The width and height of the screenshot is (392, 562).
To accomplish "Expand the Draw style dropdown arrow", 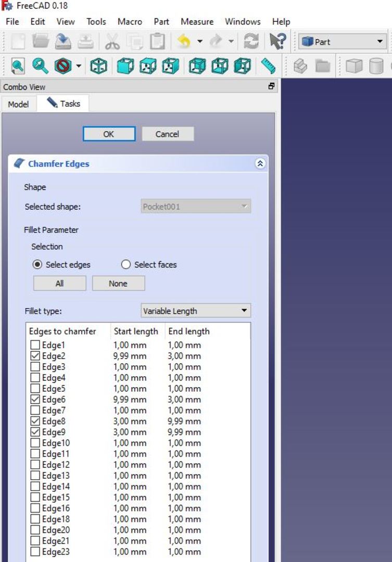I will (79, 66).
